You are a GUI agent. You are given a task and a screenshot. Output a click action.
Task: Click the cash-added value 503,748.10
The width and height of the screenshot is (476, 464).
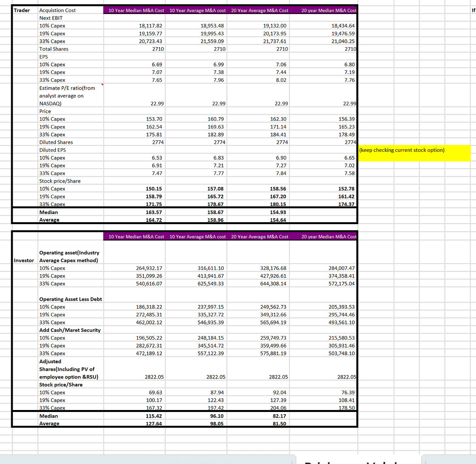[342, 353]
